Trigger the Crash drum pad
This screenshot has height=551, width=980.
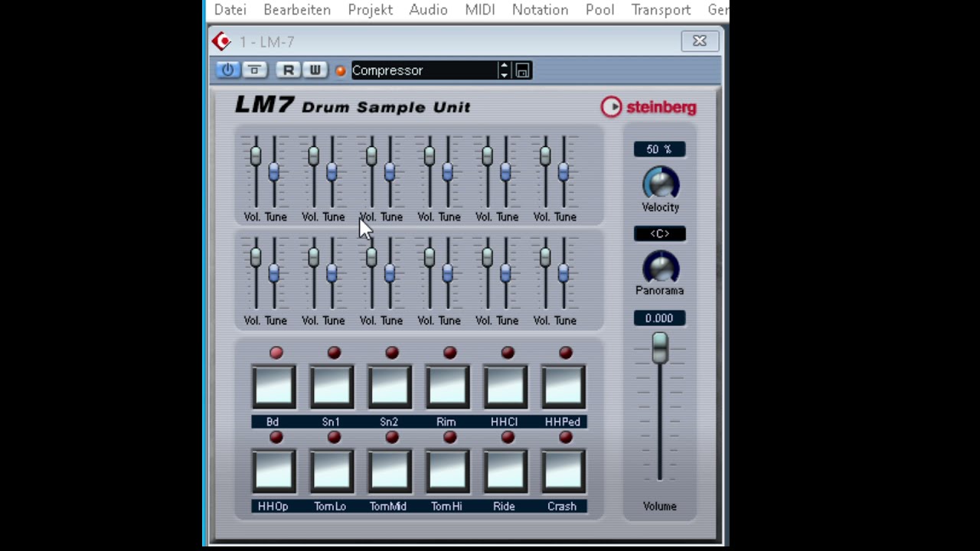point(563,471)
